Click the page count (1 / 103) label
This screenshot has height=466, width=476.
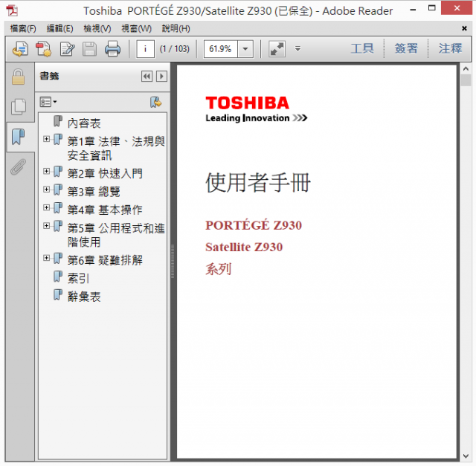[x=175, y=49]
